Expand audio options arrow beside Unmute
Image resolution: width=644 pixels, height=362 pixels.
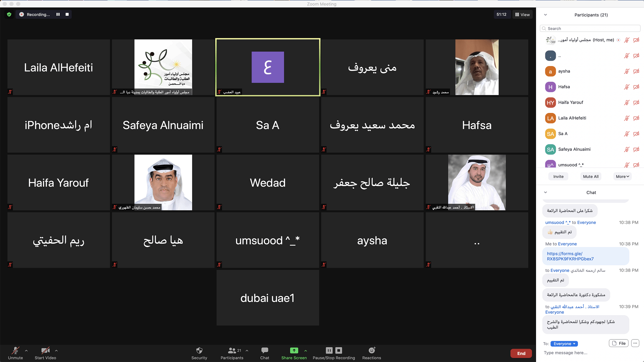[26, 351]
